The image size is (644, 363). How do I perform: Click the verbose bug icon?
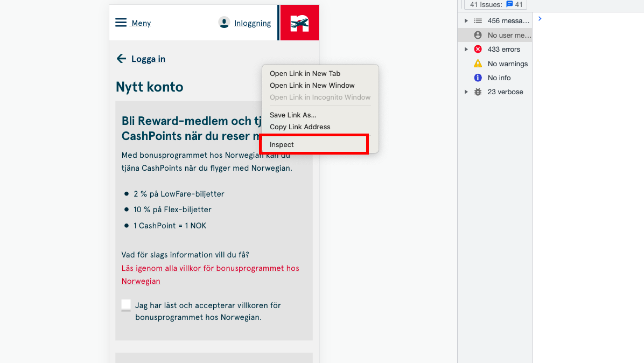(478, 92)
